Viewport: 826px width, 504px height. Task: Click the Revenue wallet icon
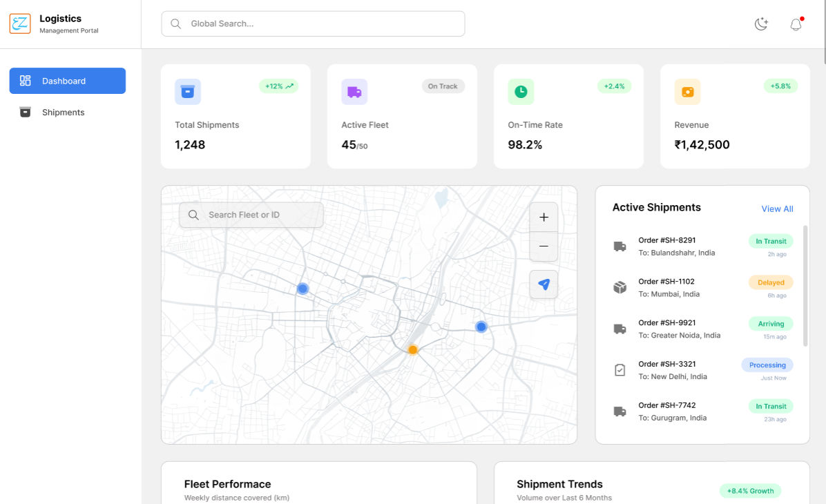(x=687, y=92)
